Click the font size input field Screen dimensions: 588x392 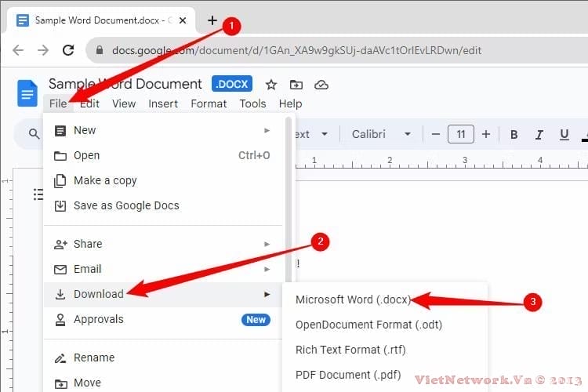[x=461, y=135]
